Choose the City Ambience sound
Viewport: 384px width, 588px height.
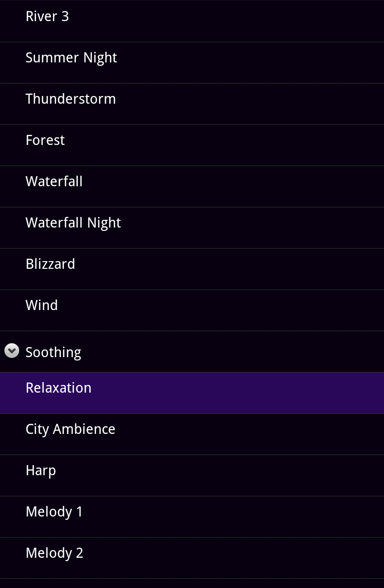tap(70, 430)
